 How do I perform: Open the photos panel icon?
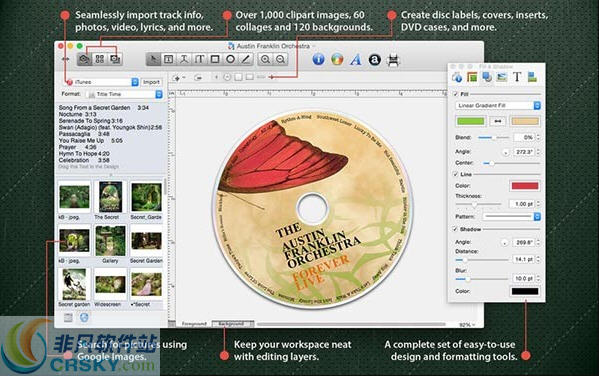tap(115, 59)
